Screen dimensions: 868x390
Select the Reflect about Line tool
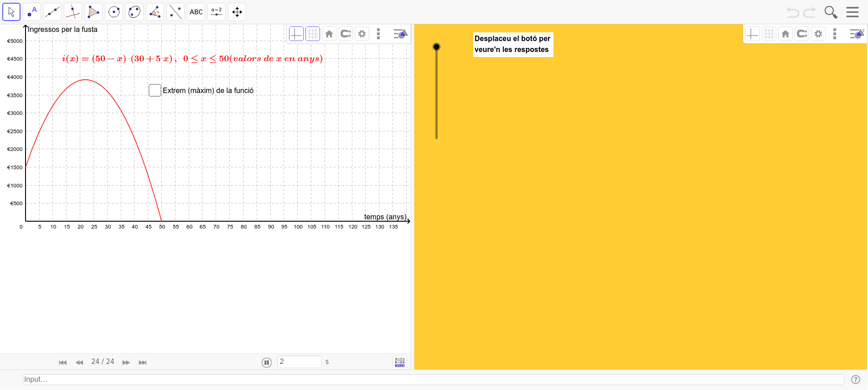point(176,12)
